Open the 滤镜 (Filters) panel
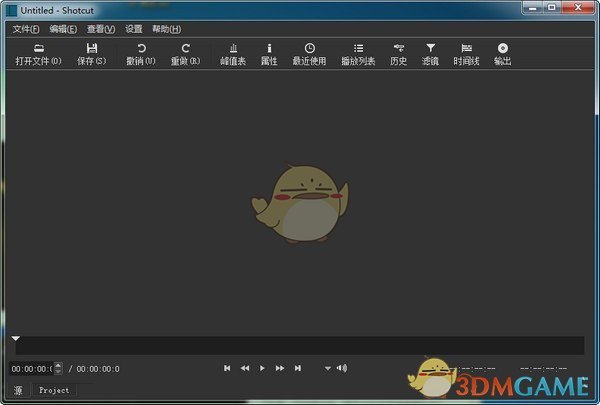This screenshot has height=405, width=600. coord(430,54)
